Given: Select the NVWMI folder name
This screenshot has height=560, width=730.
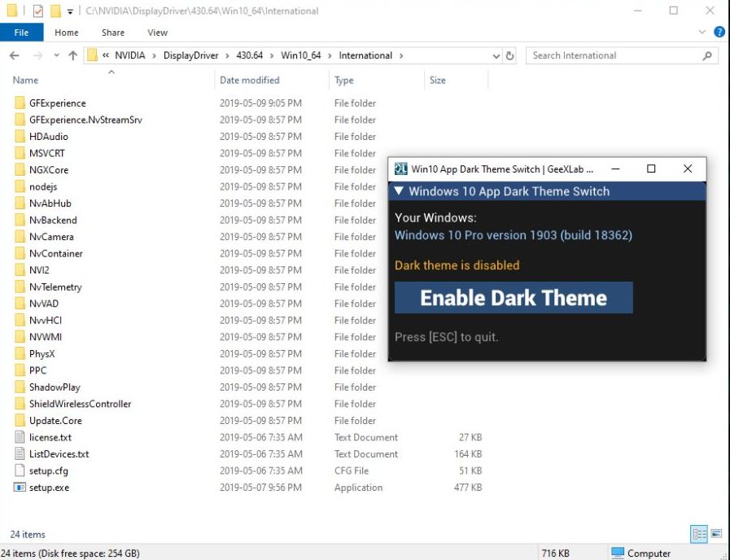Looking at the screenshot, I should [45, 337].
